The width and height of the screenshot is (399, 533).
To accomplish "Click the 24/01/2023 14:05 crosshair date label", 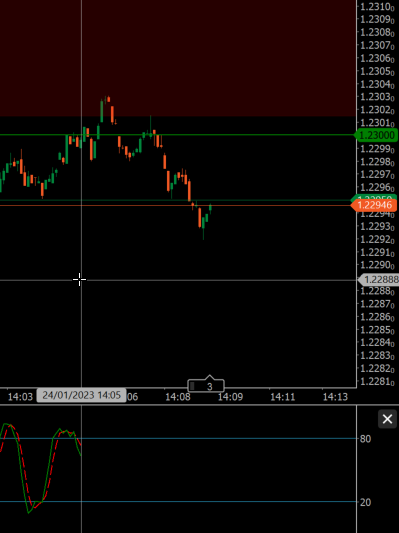I will (x=81, y=395).
